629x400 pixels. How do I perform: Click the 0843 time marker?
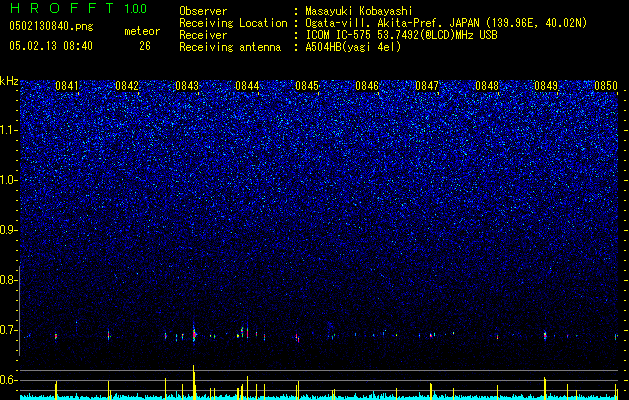point(187,86)
